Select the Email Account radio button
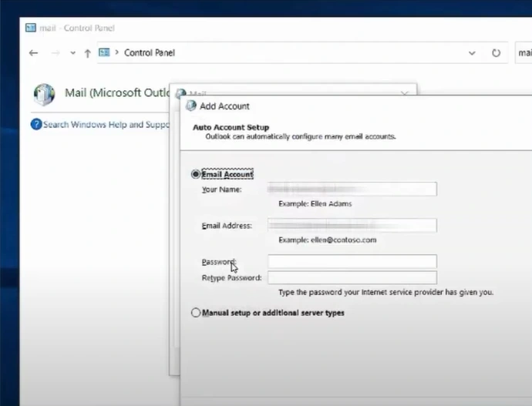Viewport: 532px width, 406px height. [x=195, y=174]
